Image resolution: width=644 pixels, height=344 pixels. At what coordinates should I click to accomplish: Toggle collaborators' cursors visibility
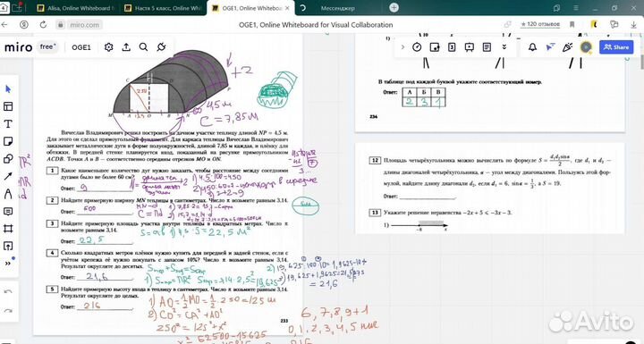tap(550, 47)
